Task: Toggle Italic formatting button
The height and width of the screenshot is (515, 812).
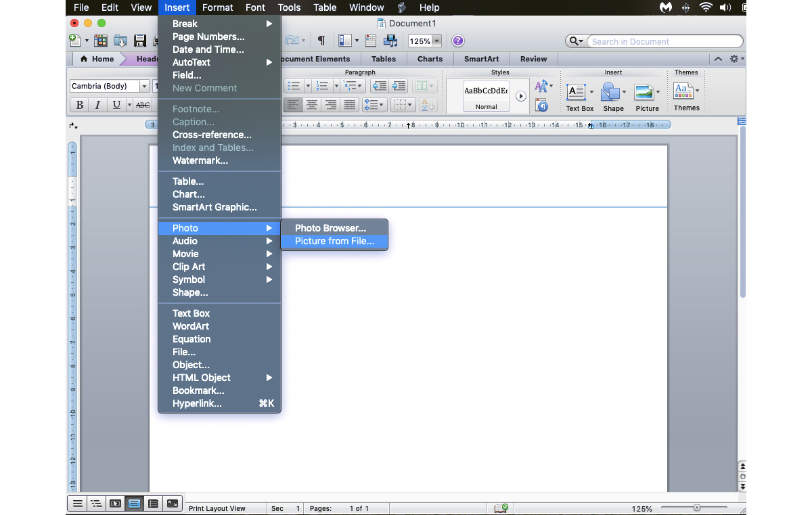Action: click(x=98, y=105)
